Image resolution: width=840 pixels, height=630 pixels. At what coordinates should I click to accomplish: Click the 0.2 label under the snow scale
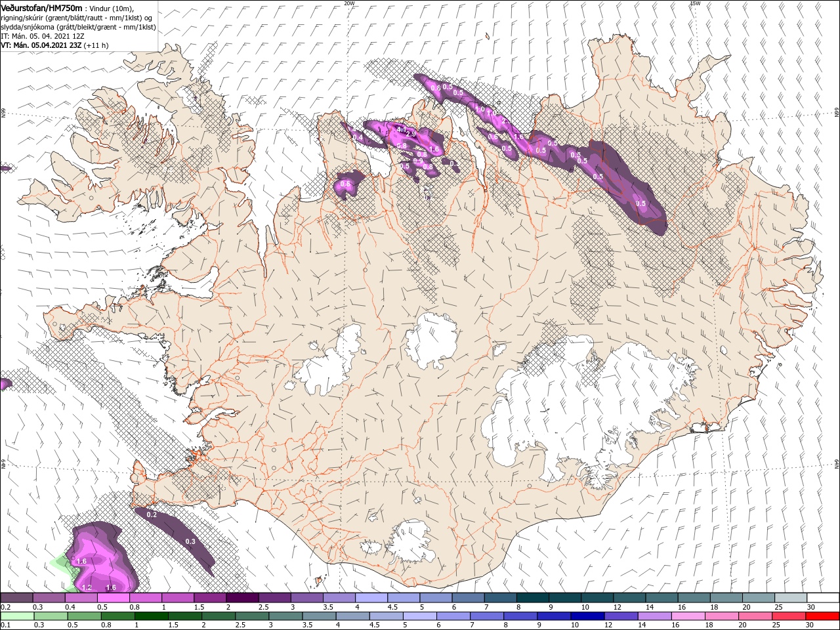(x=5, y=607)
